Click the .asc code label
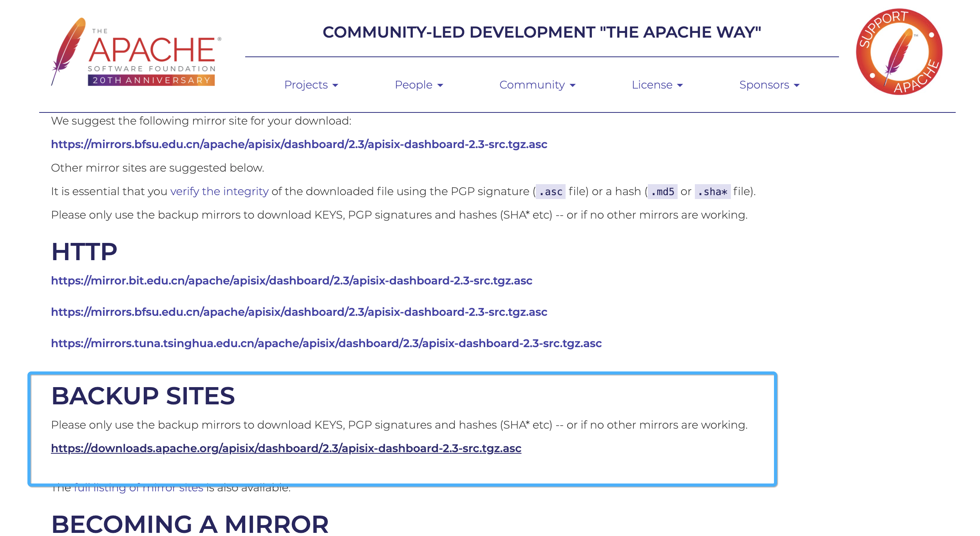 [550, 192]
